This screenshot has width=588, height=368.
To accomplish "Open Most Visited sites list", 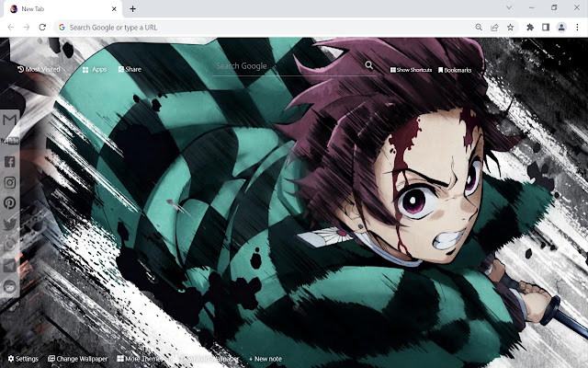I will coord(39,69).
